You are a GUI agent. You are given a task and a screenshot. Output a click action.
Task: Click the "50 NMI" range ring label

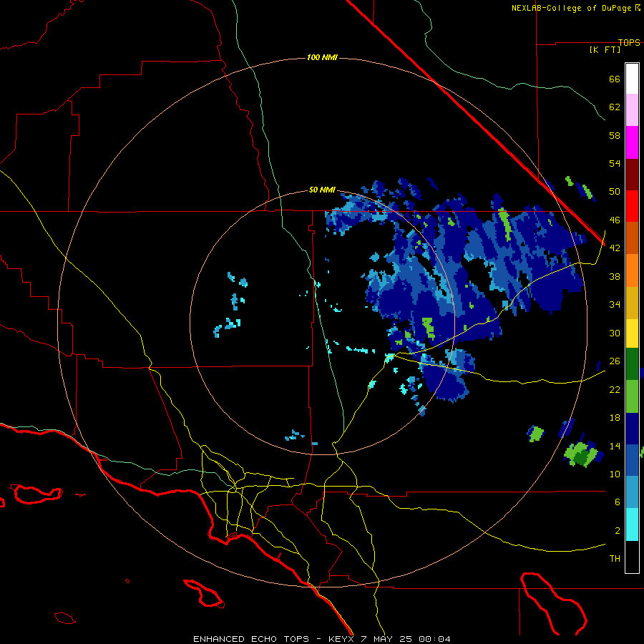coord(322,190)
